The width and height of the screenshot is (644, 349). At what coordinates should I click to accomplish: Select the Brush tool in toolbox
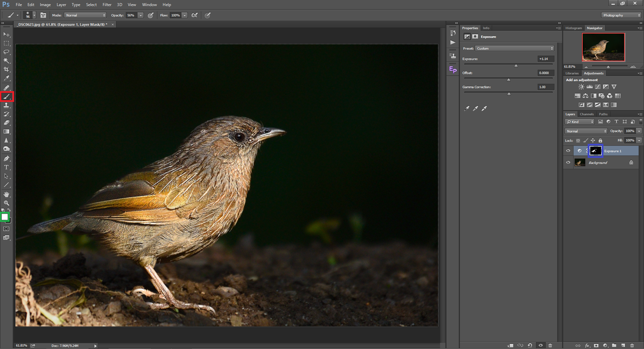[x=7, y=97]
